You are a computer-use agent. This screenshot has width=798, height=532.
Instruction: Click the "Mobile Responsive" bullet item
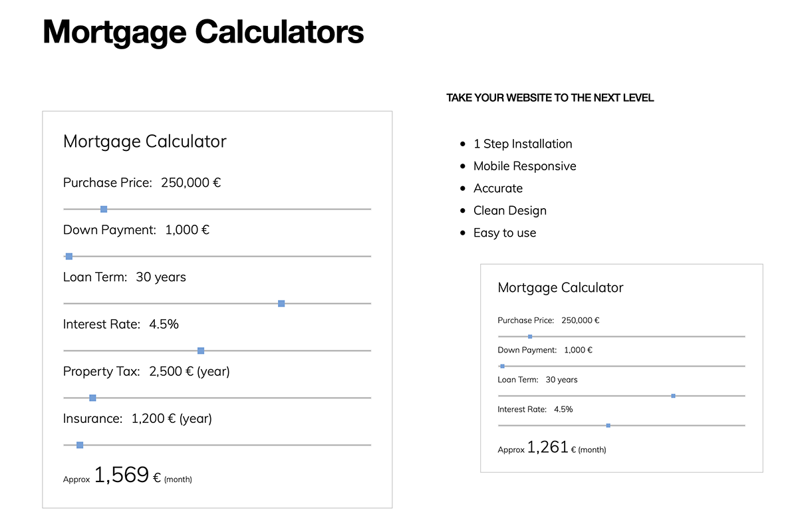(524, 166)
